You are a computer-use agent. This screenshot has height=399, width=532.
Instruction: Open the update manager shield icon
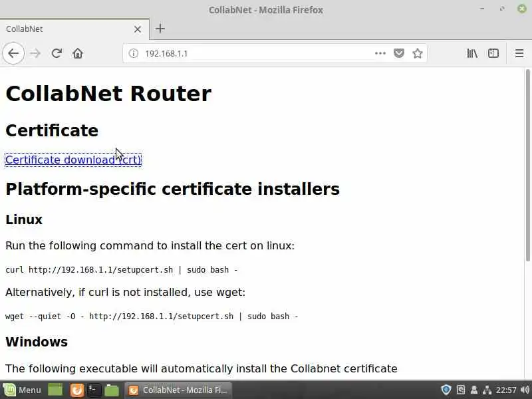point(446,390)
